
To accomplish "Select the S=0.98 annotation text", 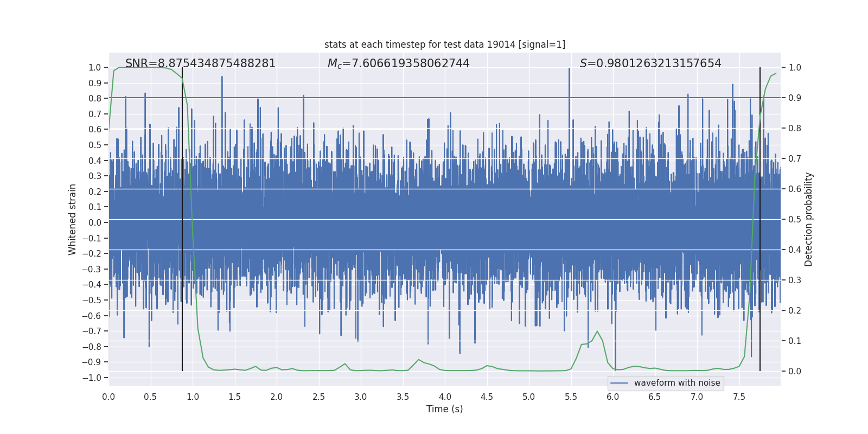I will tap(650, 63).
